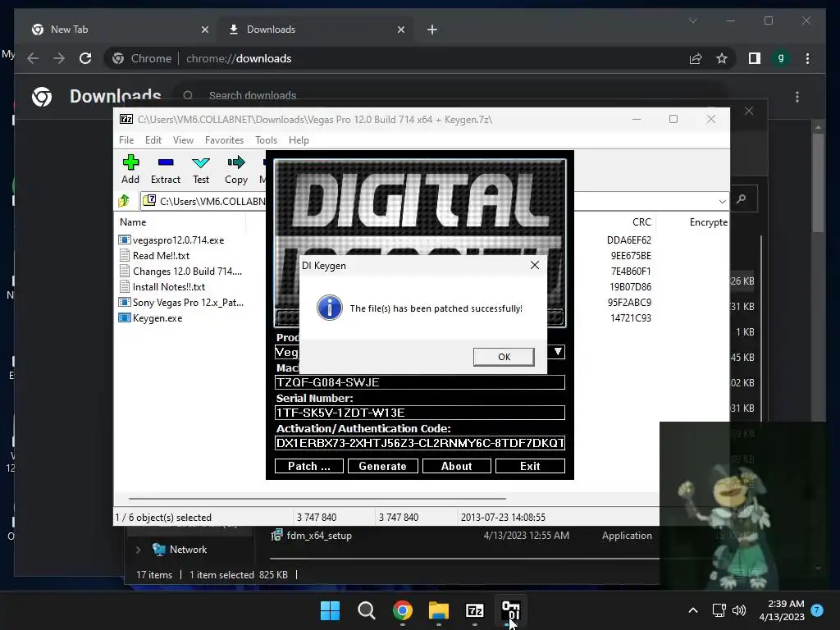Click the DI keygen taskbar icon
Screen dimensions: 840x630
(x=510, y=610)
